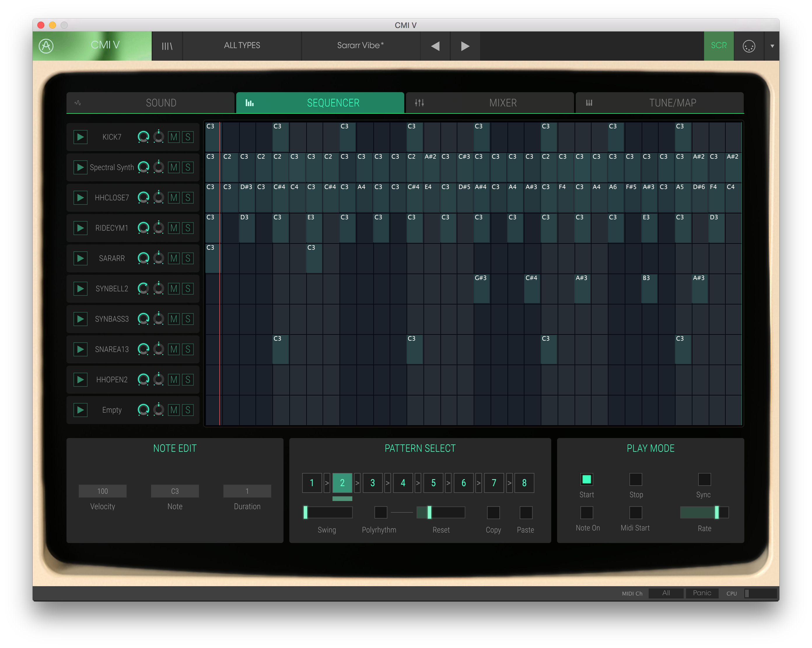Select pattern number 5
The height and width of the screenshot is (648, 812).
(433, 483)
